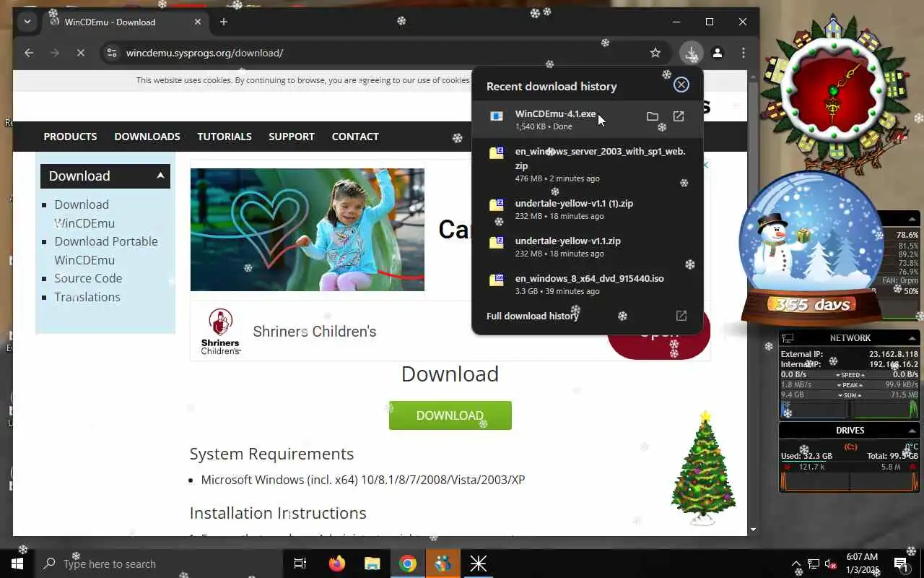Open Download Portable WinCDEmu link
Image resolution: width=924 pixels, height=578 pixels.
click(x=106, y=251)
